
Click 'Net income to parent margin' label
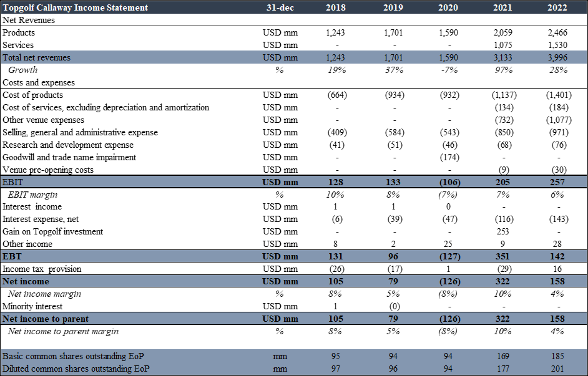point(64,332)
